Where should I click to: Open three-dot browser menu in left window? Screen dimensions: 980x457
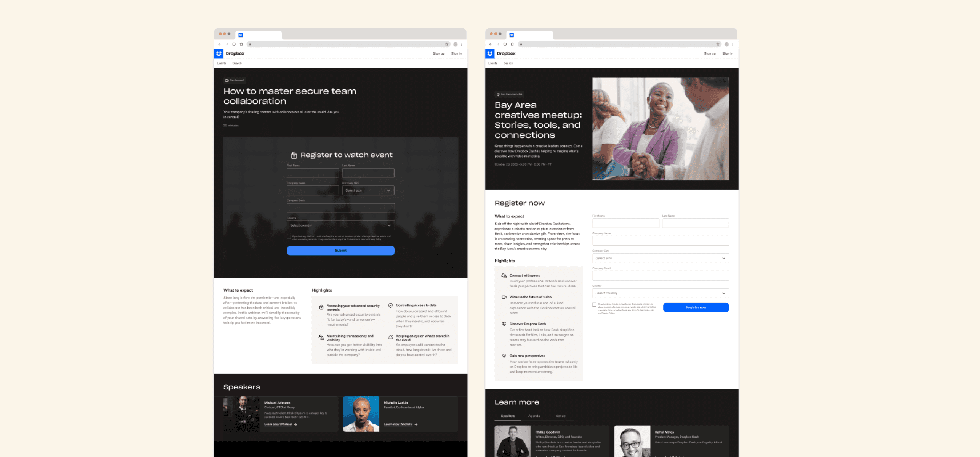[462, 44]
